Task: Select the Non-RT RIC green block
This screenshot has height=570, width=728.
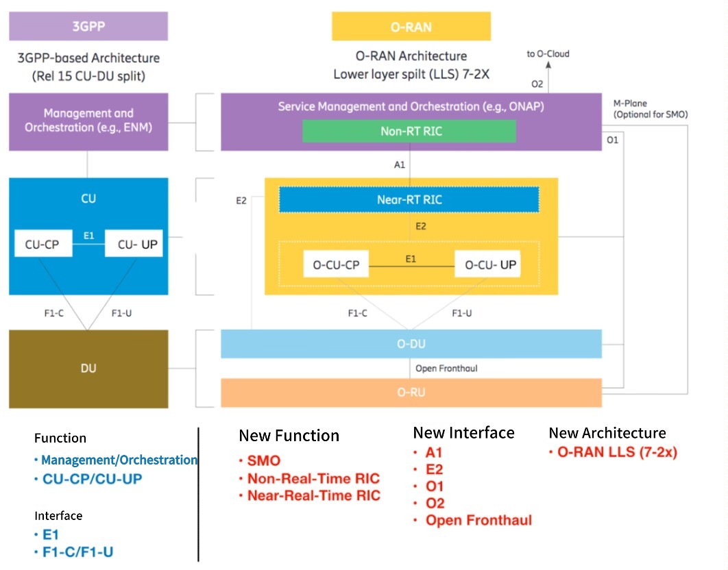Action: (x=408, y=131)
